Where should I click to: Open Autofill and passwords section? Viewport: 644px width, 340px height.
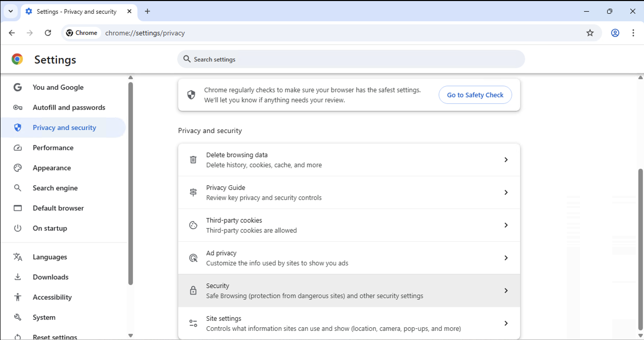(x=69, y=108)
